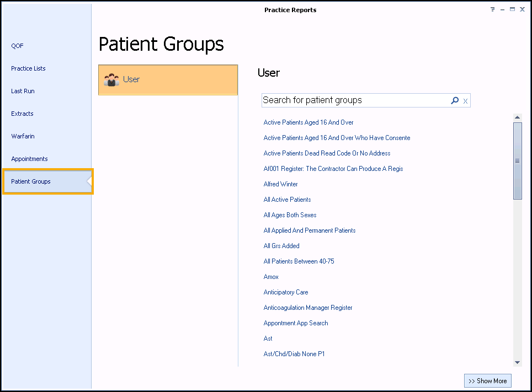
Task: Open the Alfred Winter patient group
Action: (280, 184)
